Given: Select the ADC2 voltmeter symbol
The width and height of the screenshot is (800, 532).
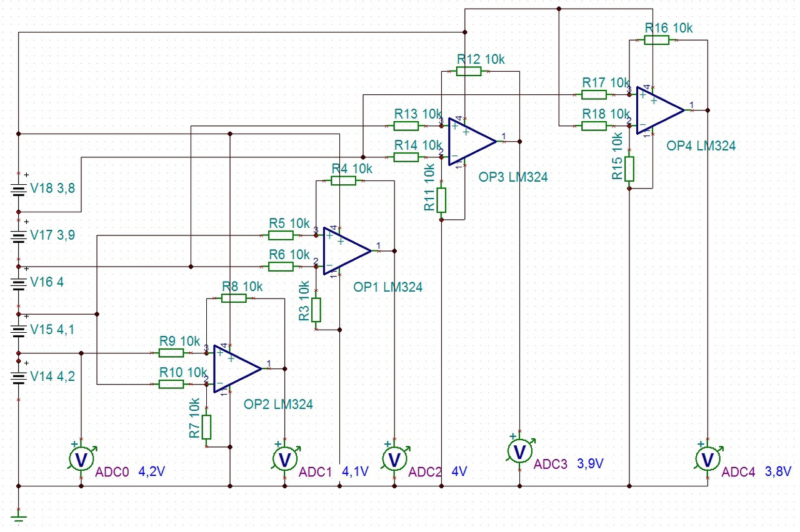Looking at the screenshot, I should coord(394,459).
